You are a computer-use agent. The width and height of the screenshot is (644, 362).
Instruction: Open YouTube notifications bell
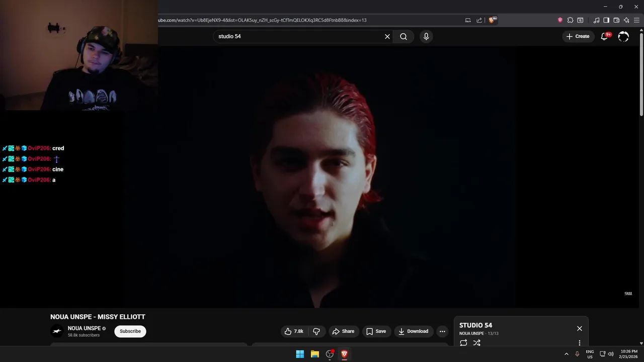tap(605, 36)
